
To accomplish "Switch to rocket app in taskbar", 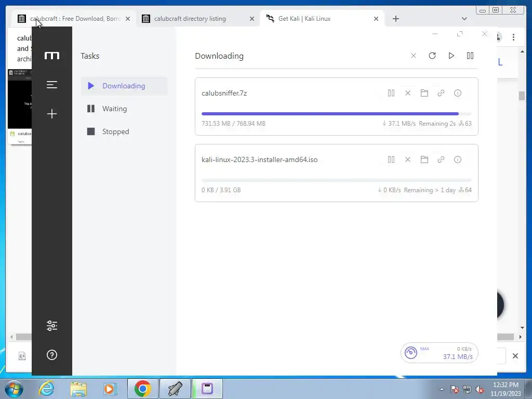I will (175, 389).
